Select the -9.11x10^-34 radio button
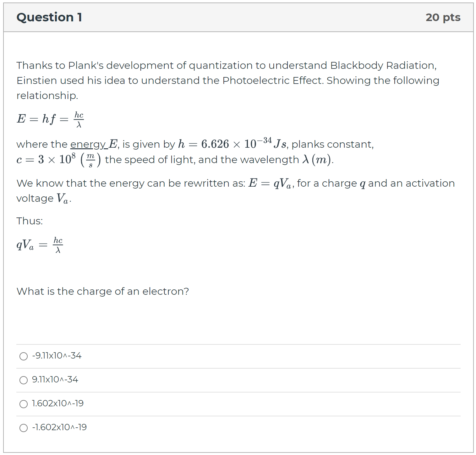The height and width of the screenshot is (455, 476). [23, 356]
